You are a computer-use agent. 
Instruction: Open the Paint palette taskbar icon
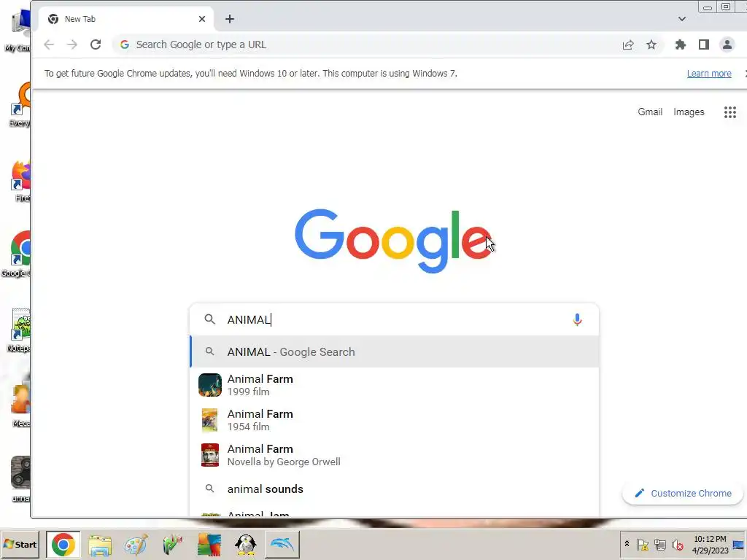point(136,545)
